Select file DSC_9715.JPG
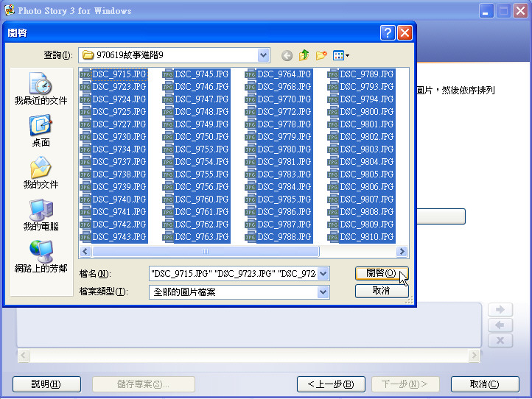Image resolution: width=532 pixels, height=399 pixels. pos(119,74)
